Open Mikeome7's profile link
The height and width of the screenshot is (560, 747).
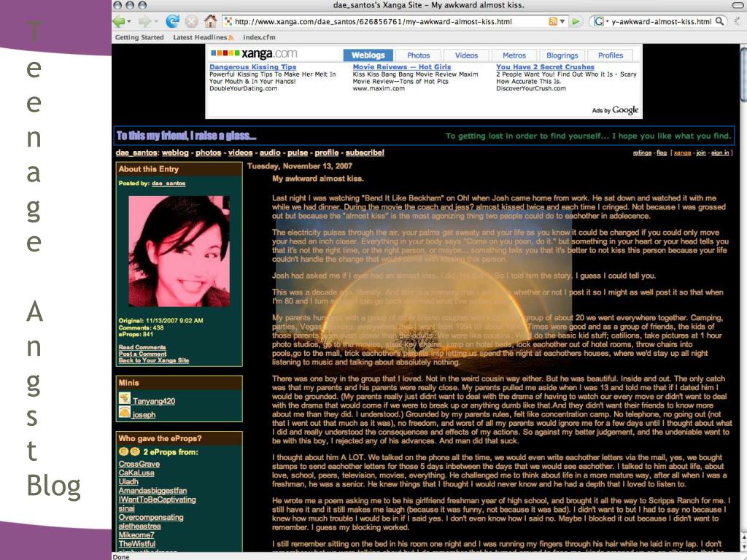(x=136, y=534)
